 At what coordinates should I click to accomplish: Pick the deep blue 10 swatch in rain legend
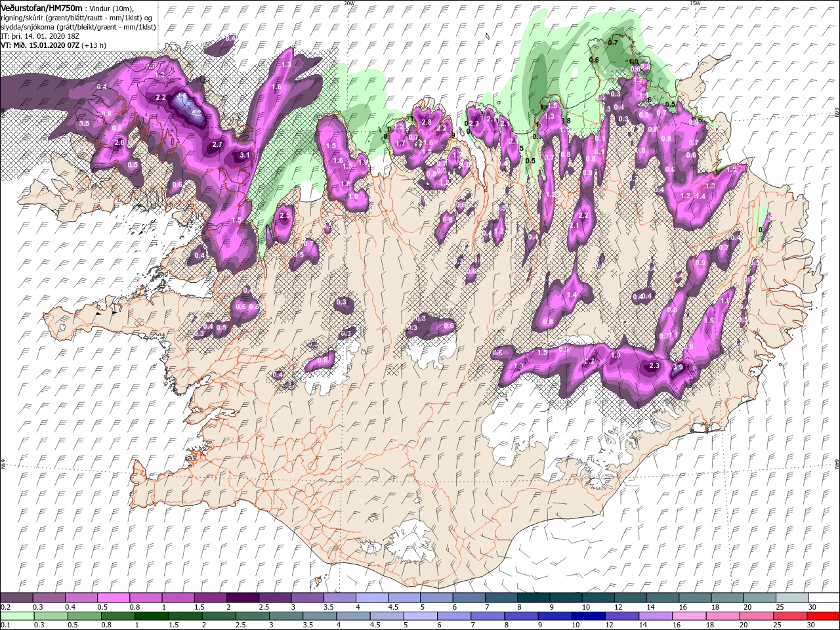[587, 616]
